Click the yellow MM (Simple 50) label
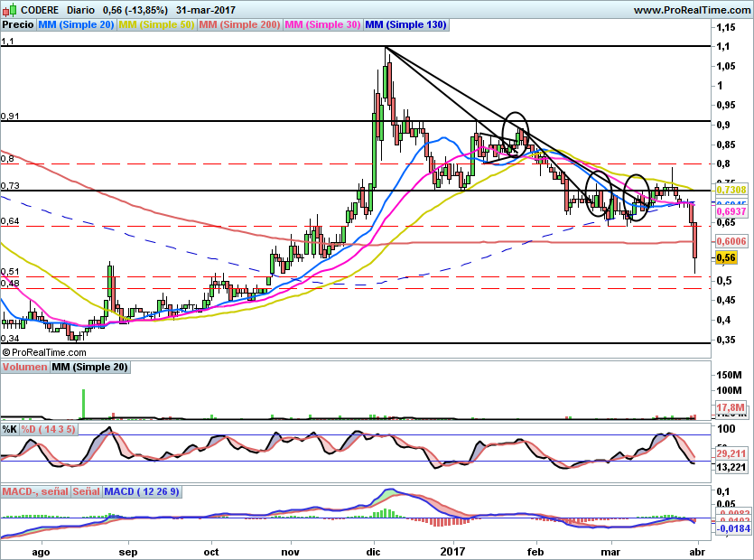 (156, 25)
